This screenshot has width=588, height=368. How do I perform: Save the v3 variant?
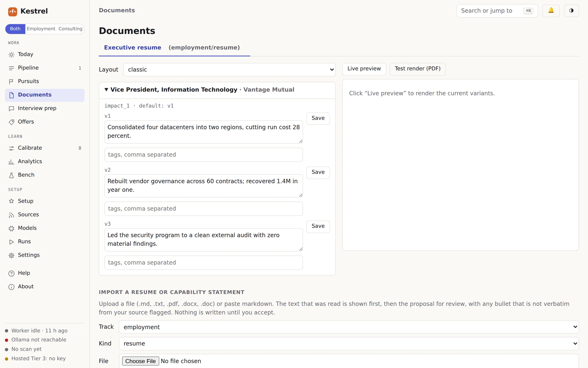point(318,226)
